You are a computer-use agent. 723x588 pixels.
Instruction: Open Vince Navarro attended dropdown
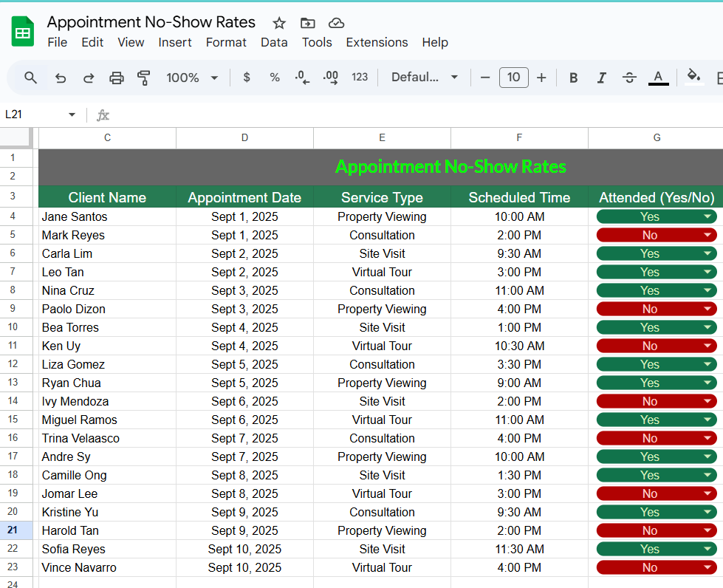click(x=707, y=567)
